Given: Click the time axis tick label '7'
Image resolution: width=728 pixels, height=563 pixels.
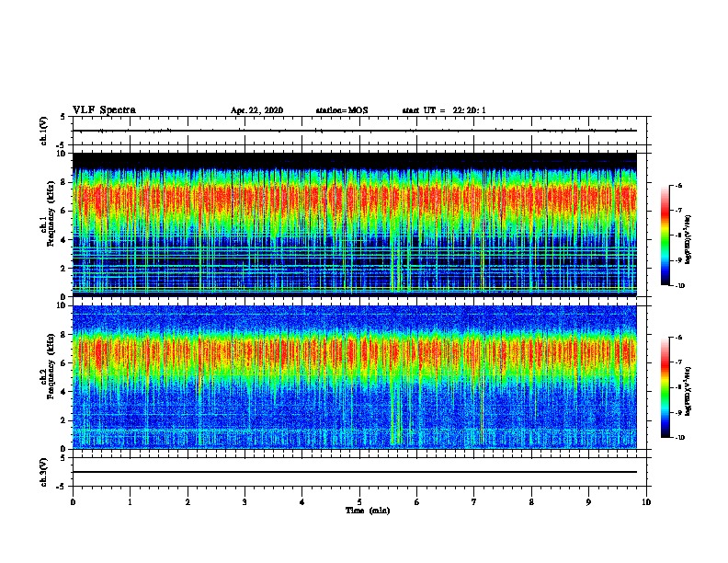Looking at the screenshot, I should pyautogui.click(x=474, y=502).
